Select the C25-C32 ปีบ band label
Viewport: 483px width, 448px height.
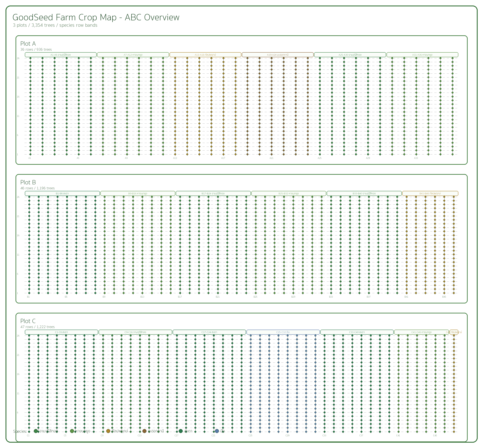click(283, 332)
